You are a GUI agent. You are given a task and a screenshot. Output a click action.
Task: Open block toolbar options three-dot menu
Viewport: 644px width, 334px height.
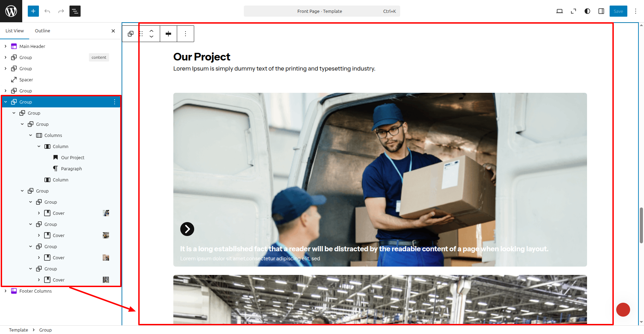point(185,34)
